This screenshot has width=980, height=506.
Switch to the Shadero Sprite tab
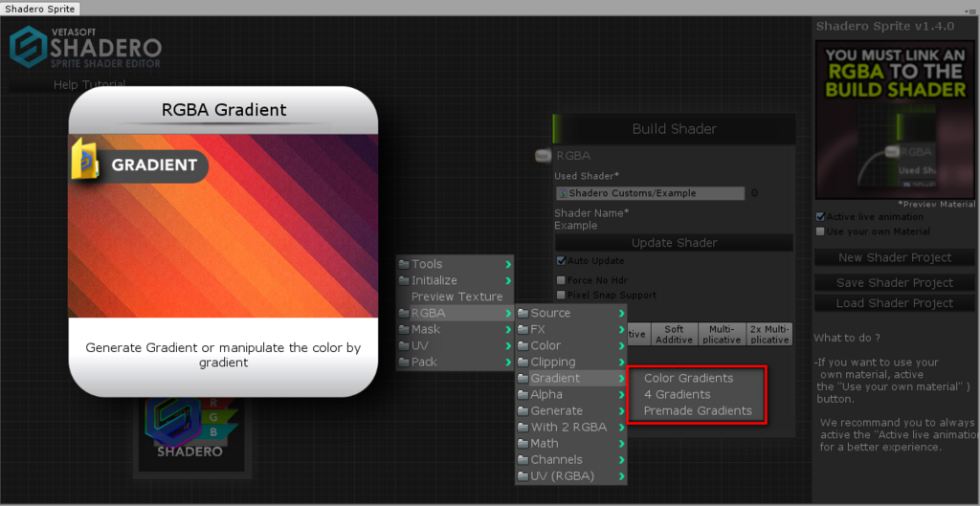click(x=40, y=9)
